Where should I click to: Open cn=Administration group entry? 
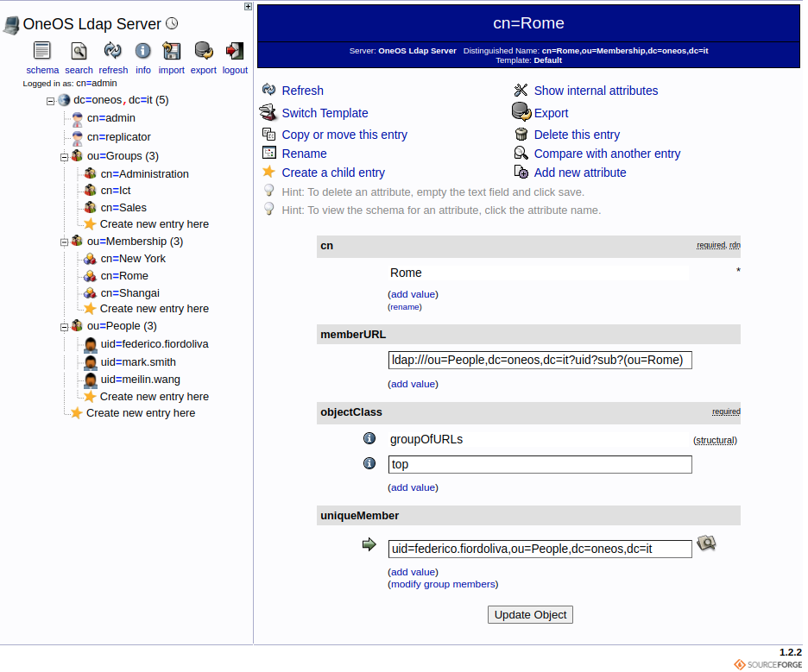tap(144, 174)
